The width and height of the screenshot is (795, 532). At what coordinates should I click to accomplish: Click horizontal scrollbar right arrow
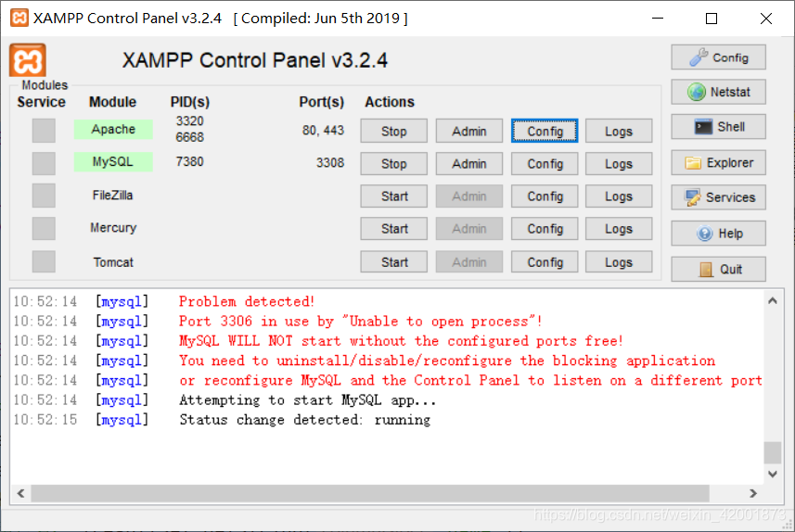coord(753,493)
